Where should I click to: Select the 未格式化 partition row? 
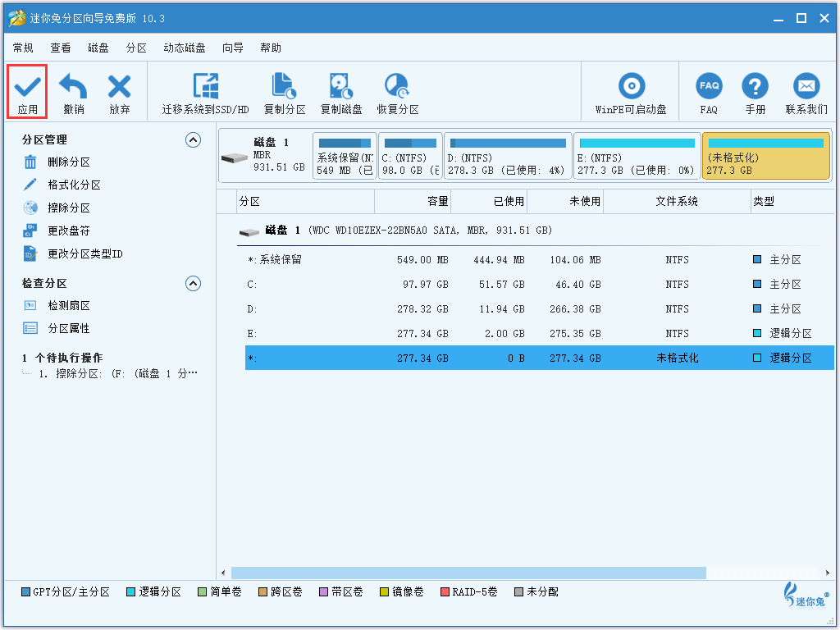click(540, 358)
